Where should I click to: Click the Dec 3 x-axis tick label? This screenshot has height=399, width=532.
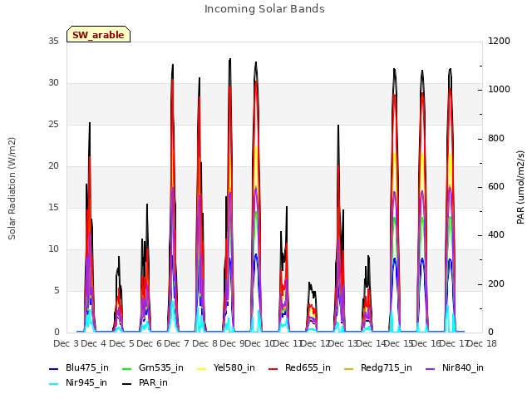coord(66,343)
